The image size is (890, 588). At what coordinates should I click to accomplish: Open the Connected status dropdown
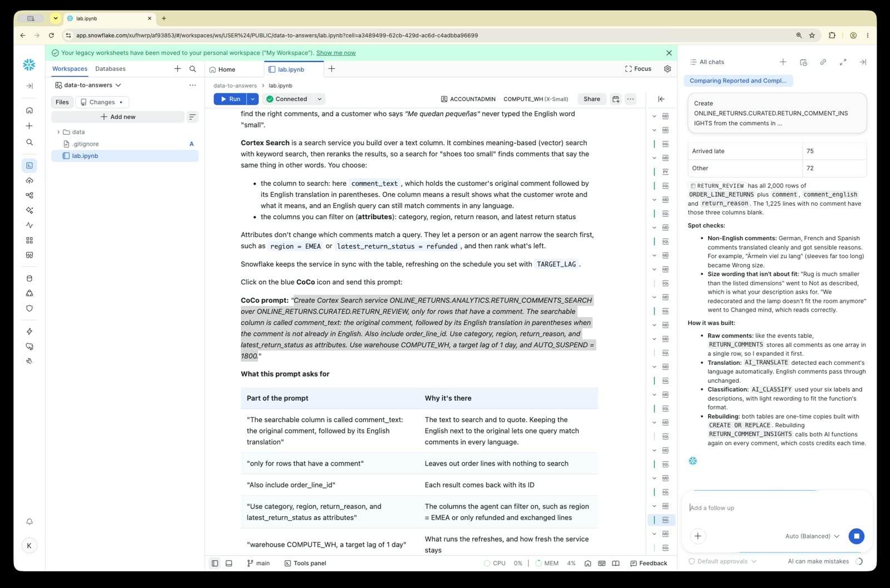(x=319, y=99)
